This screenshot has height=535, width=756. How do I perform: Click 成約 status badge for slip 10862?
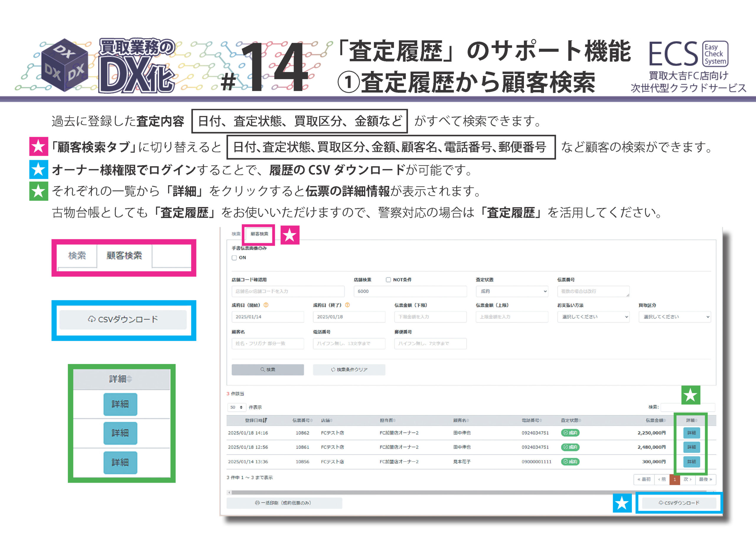pyautogui.click(x=570, y=433)
